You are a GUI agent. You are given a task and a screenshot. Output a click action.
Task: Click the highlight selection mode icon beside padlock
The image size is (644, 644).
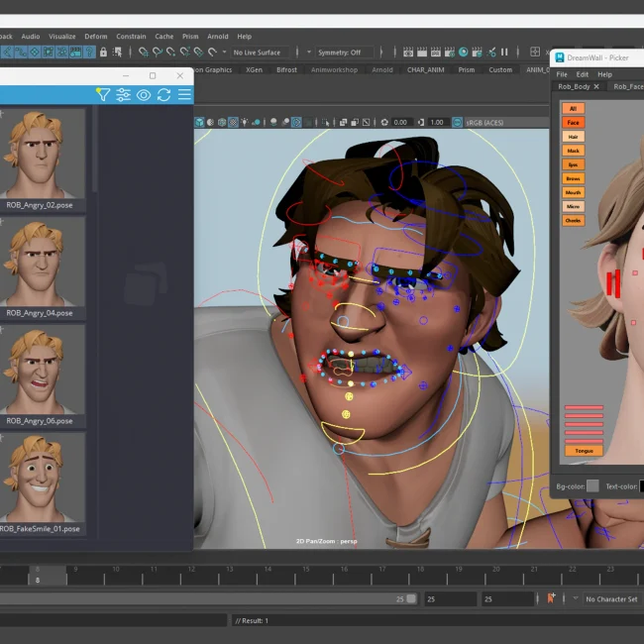[118, 53]
